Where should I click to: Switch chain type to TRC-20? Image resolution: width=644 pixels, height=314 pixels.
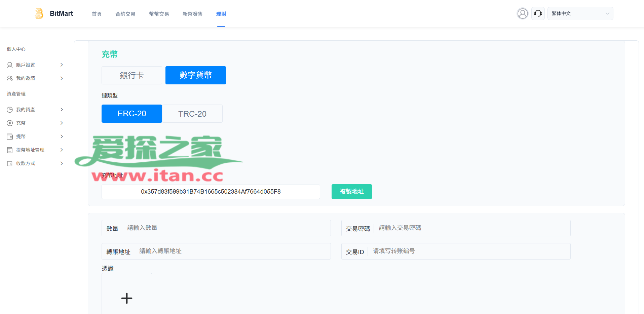click(192, 114)
